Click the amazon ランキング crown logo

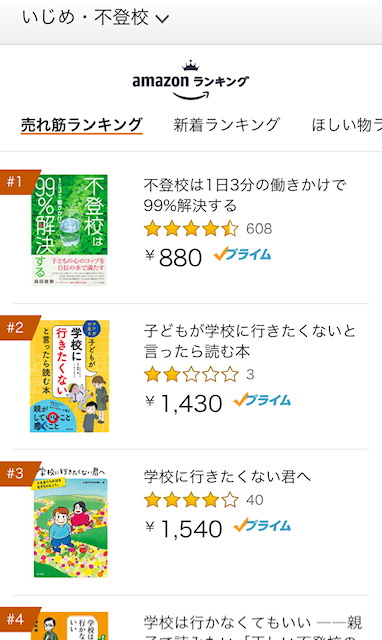coord(190,80)
